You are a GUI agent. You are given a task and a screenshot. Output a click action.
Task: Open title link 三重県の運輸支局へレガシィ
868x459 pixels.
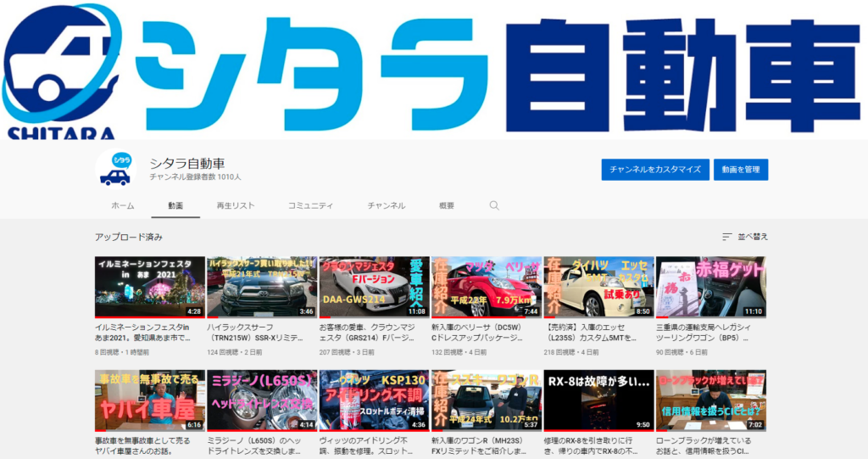(704, 333)
